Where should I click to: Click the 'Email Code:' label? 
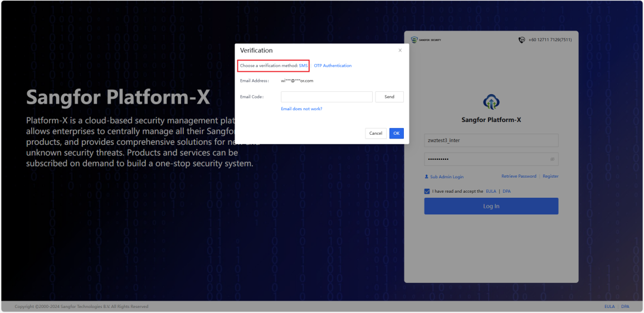pyautogui.click(x=252, y=97)
